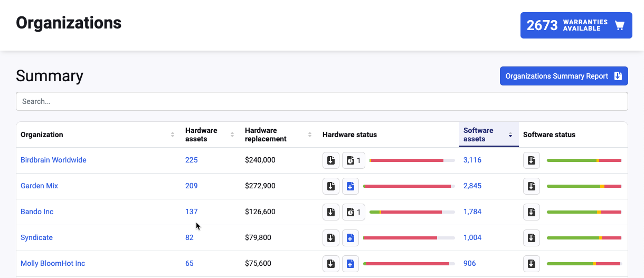The height and width of the screenshot is (278, 644).
Task: Open Birdbrain Worldwide organization link
Action: [53, 160]
